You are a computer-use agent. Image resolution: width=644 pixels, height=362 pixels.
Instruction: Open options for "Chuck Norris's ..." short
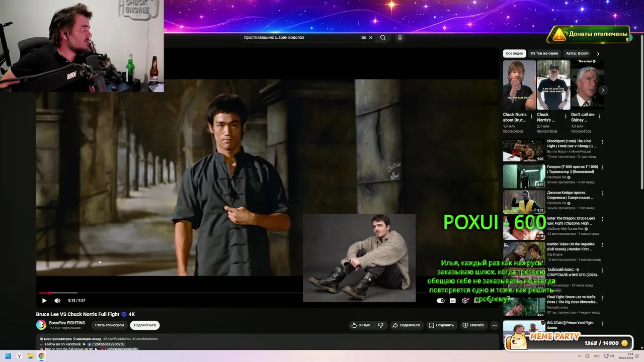coord(566,117)
